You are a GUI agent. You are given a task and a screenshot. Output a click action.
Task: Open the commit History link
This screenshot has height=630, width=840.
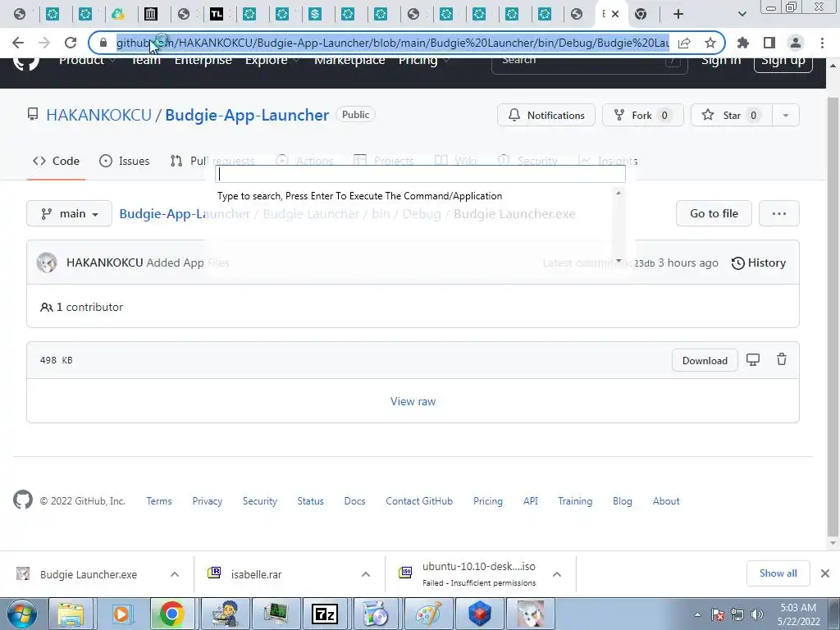tap(759, 262)
